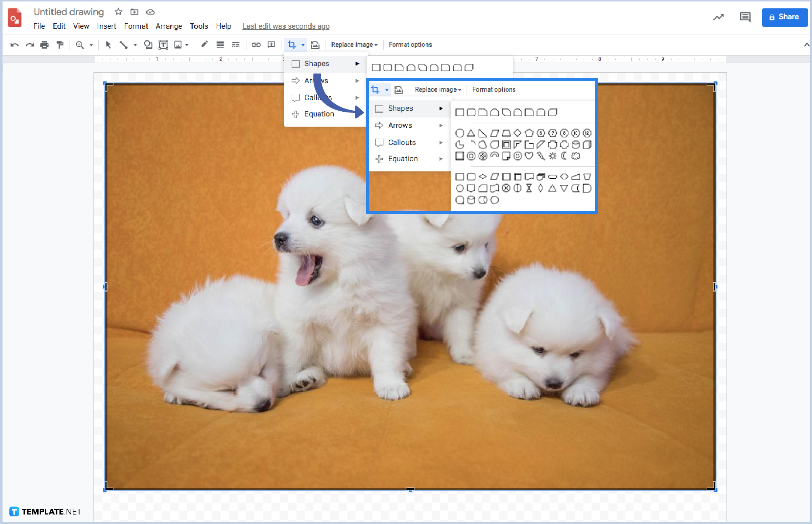812x524 pixels.
Task: Choose the heart shape from the gallery
Action: point(529,156)
